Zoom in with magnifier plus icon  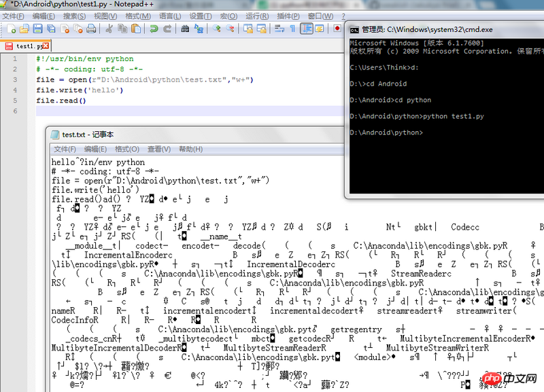217,29
